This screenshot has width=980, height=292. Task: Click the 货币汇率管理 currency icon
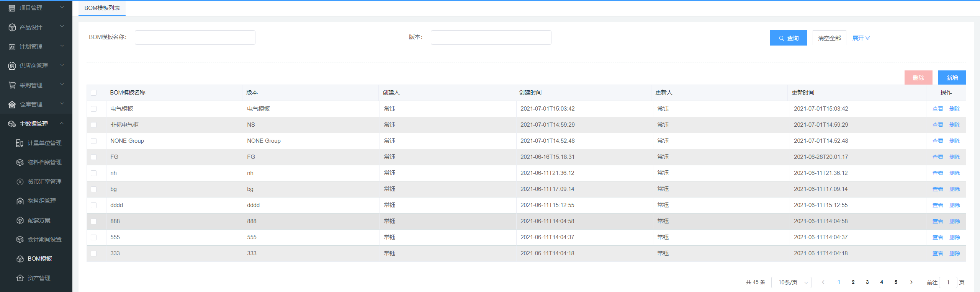click(20, 182)
